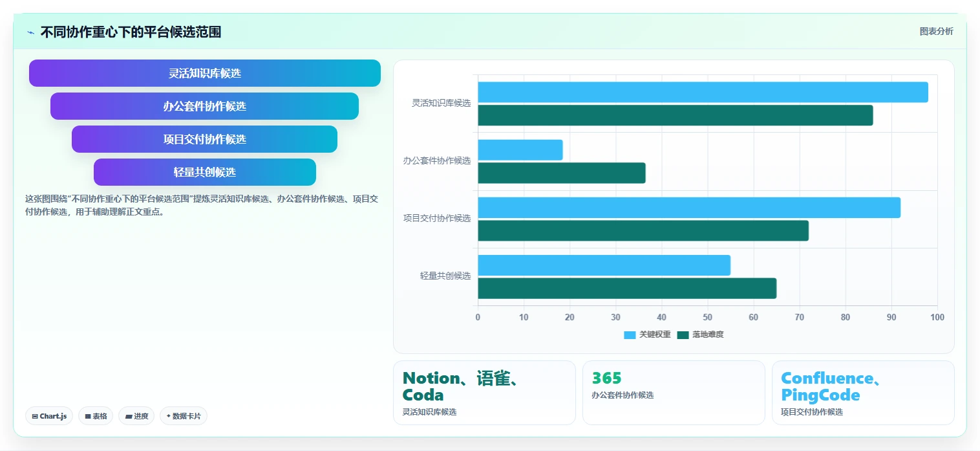
Task: Click the chart y-axis label 办公套件协作候选
Action: (x=437, y=160)
